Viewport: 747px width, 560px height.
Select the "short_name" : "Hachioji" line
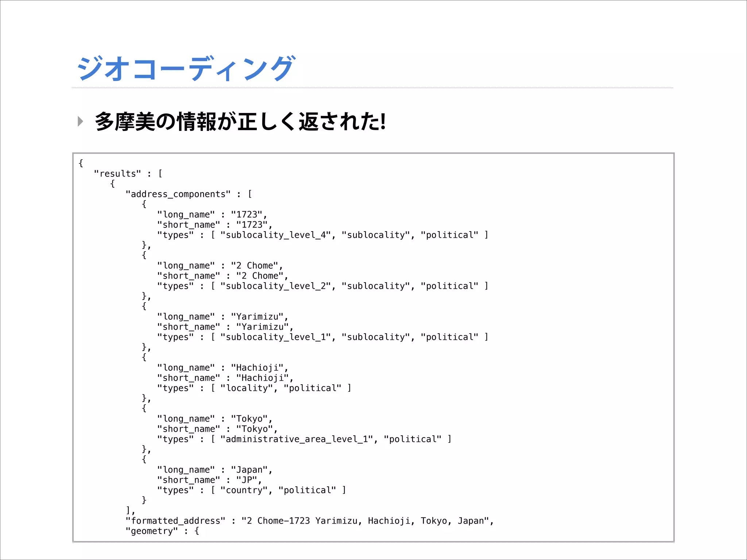pyautogui.click(x=225, y=378)
